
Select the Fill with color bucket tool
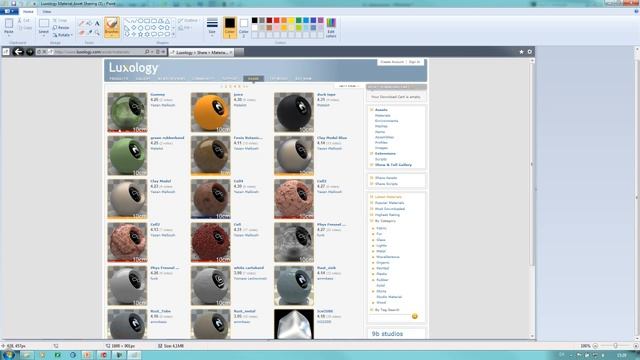[x=89, y=23]
